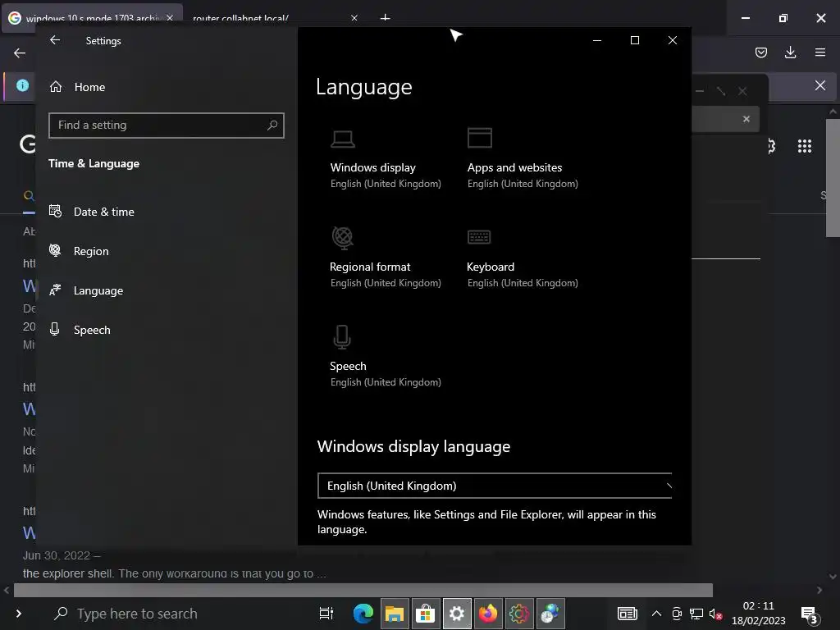Viewport: 840px width, 630px height.
Task: Open Task View from taskbar
Action: pos(326,614)
